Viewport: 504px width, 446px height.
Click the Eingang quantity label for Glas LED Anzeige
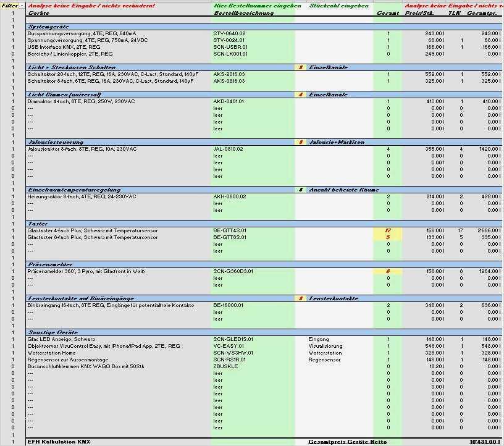[x=319, y=339]
